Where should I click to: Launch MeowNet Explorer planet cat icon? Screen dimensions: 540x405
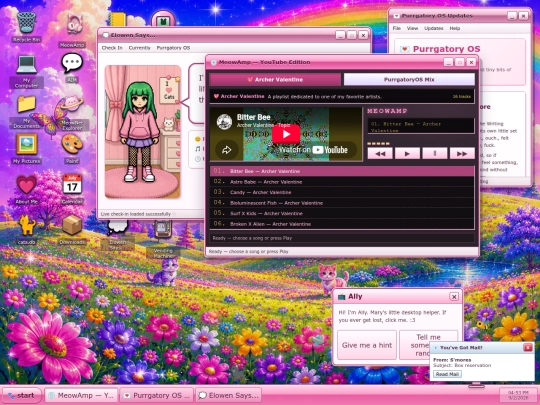tap(72, 112)
